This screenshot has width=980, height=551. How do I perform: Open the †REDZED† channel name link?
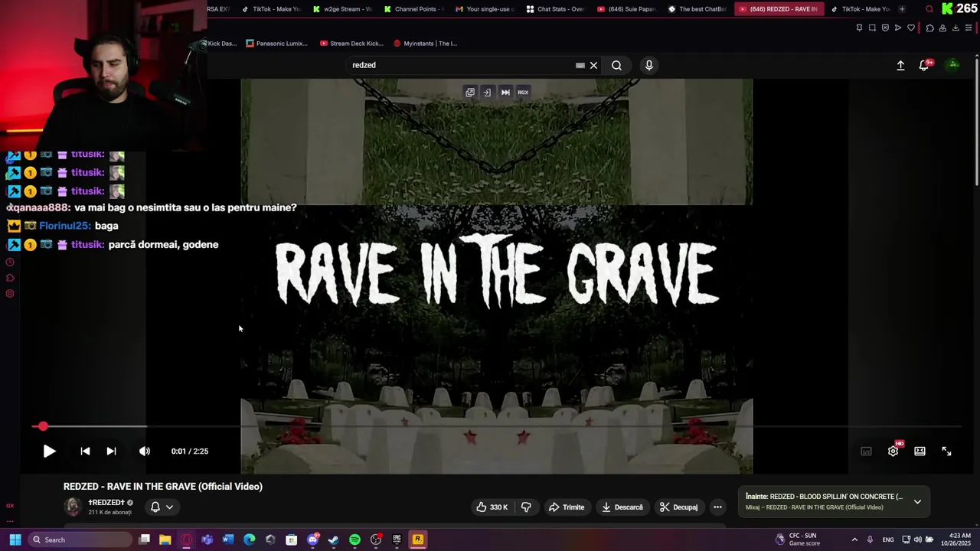[x=106, y=503]
